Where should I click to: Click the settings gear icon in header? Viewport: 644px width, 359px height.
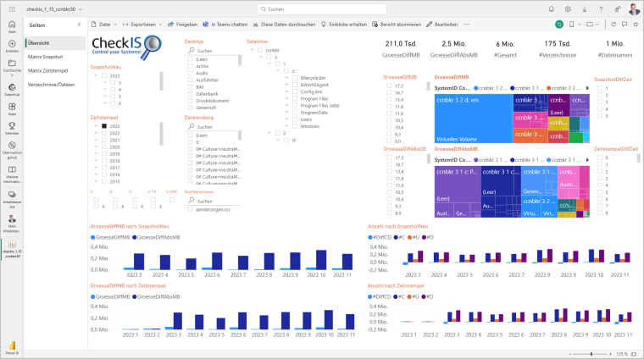tap(568, 8)
